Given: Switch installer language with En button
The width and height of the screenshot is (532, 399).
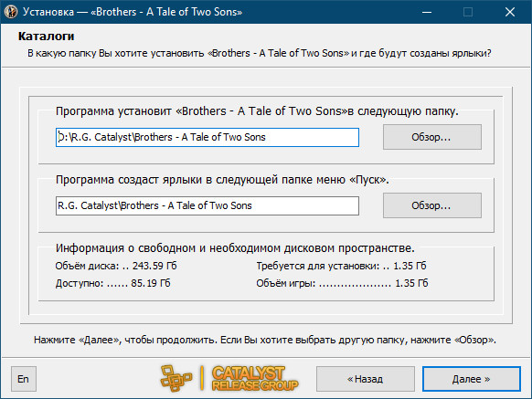Looking at the screenshot, I should 24,379.
